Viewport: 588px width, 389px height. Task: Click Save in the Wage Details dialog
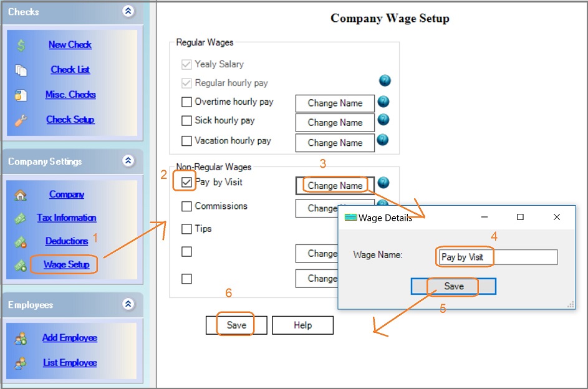(453, 286)
